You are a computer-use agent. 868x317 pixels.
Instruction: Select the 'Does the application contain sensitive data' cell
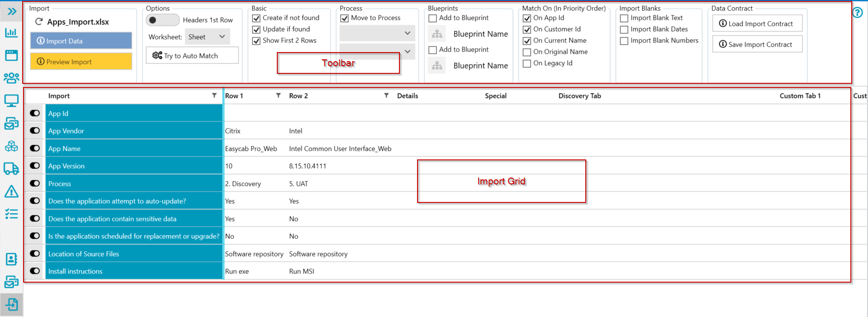(134, 219)
